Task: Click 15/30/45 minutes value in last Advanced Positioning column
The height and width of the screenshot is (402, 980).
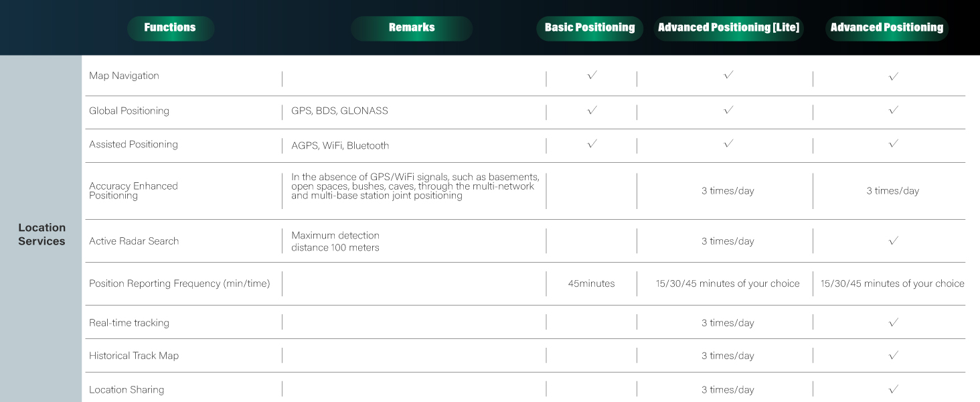Action: tap(892, 283)
